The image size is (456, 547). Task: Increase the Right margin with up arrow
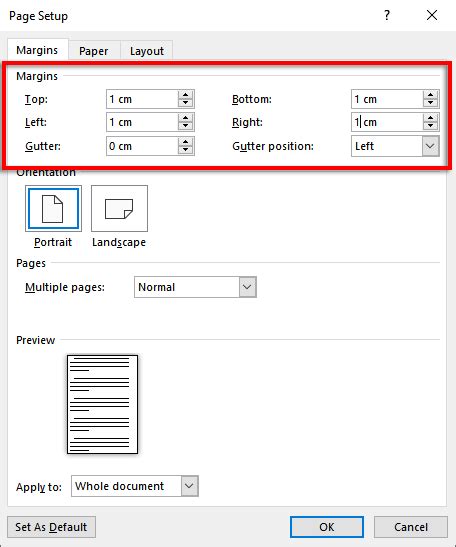tap(431, 118)
